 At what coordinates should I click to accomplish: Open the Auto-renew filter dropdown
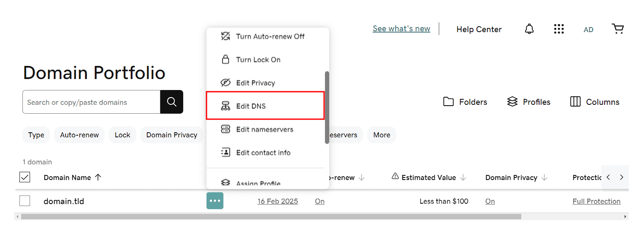pyautogui.click(x=79, y=135)
